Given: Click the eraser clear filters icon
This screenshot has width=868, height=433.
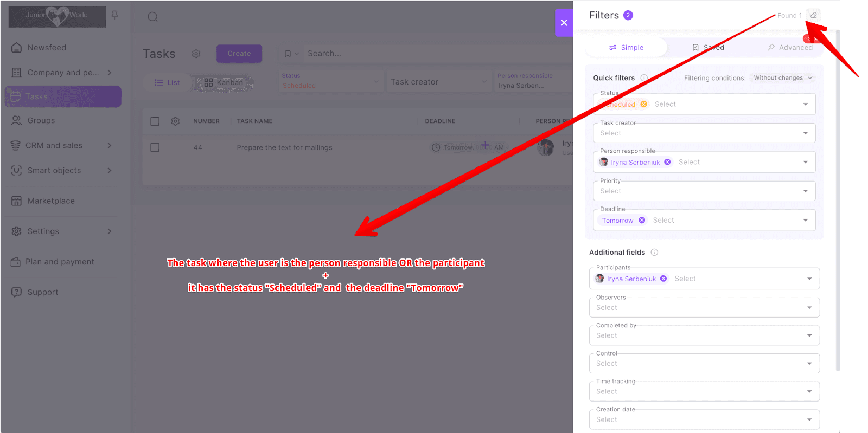Looking at the screenshot, I should tap(813, 15).
